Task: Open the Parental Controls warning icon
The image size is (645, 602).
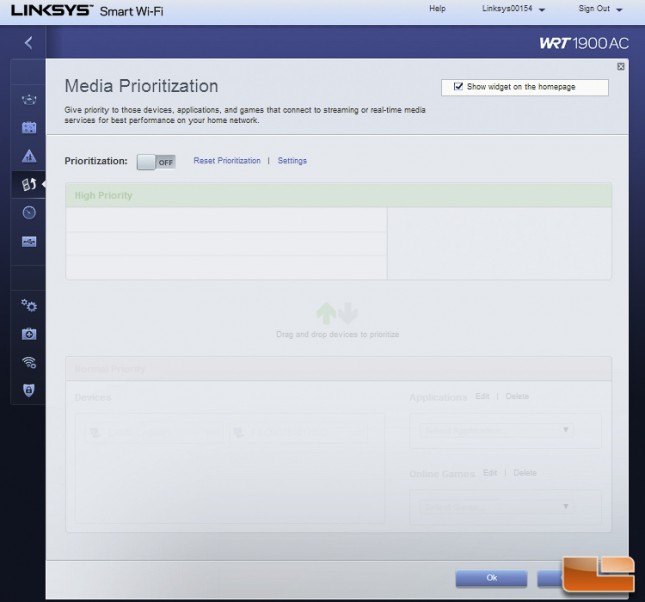Action: tap(28, 156)
